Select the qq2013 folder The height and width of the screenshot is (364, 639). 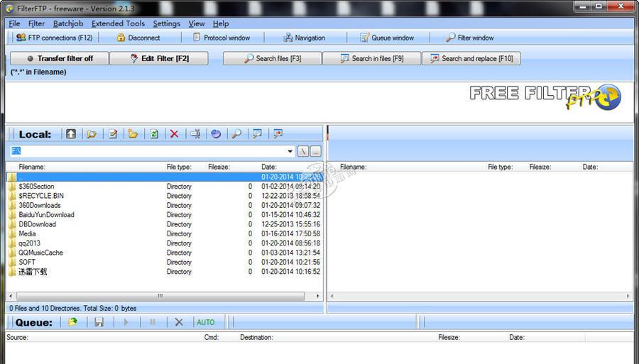29,243
